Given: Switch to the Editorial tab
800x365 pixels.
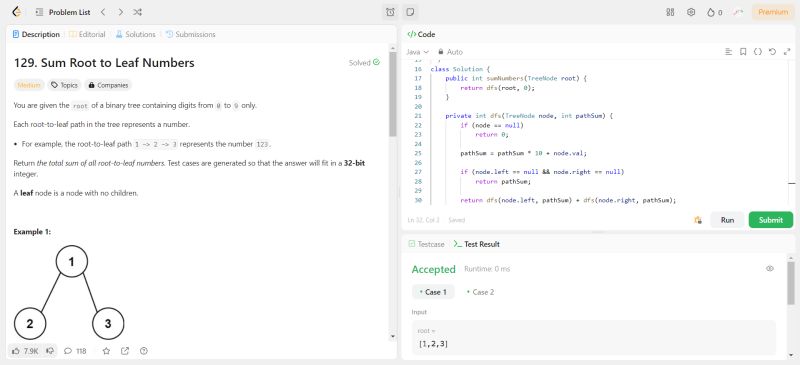Looking at the screenshot, I should (87, 34).
